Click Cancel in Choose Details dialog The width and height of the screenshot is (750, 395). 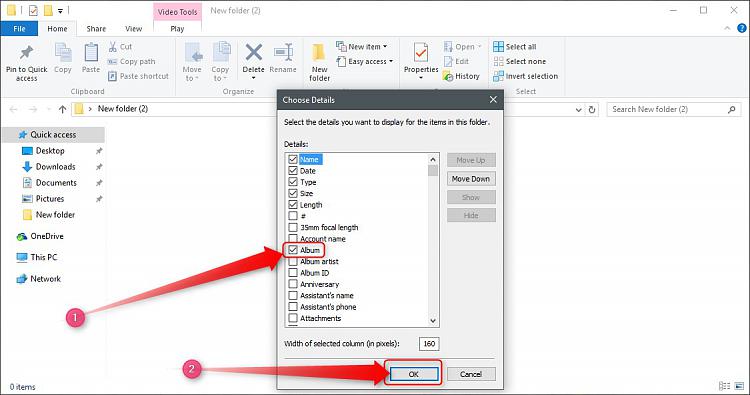(471, 374)
